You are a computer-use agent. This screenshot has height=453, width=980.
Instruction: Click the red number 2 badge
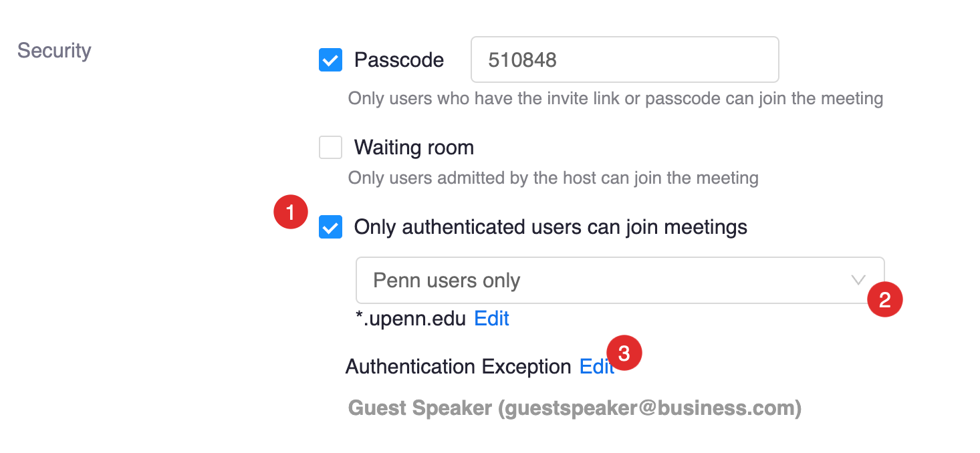point(885,300)
